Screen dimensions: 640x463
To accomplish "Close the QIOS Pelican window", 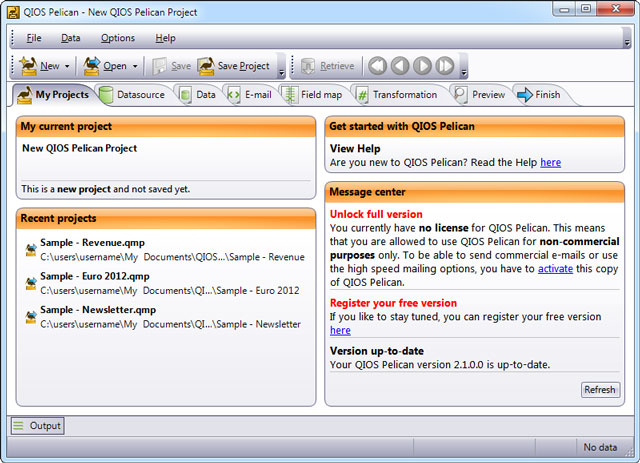I will click(x=616, y=9).
